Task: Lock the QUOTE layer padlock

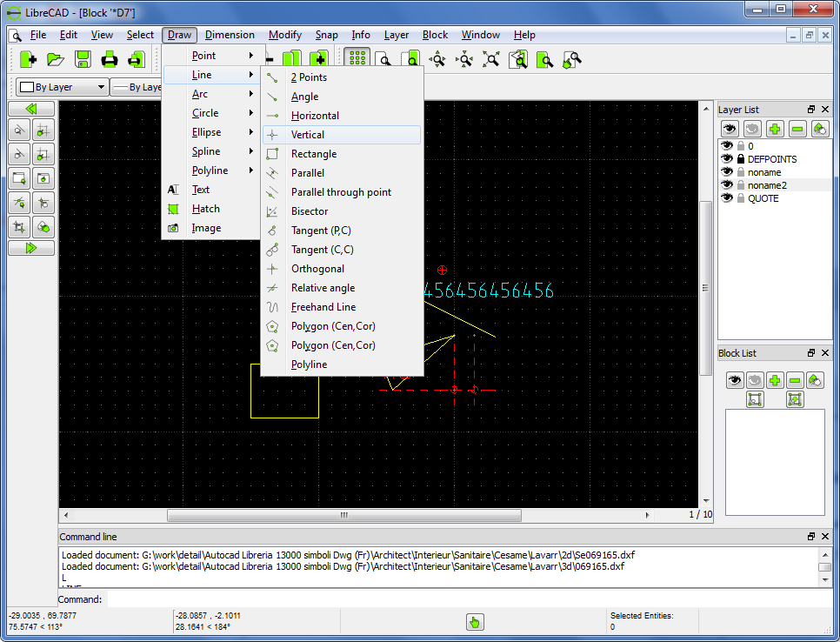Action: [x=741, y=197]
